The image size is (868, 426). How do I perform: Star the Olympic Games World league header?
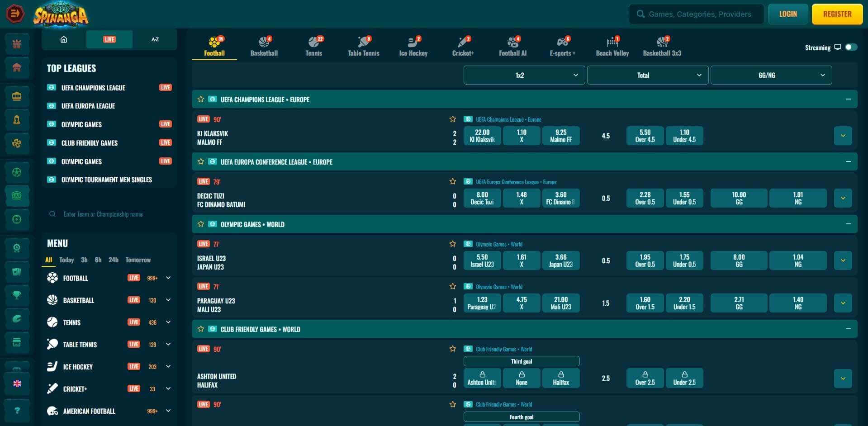coord(201,224)
